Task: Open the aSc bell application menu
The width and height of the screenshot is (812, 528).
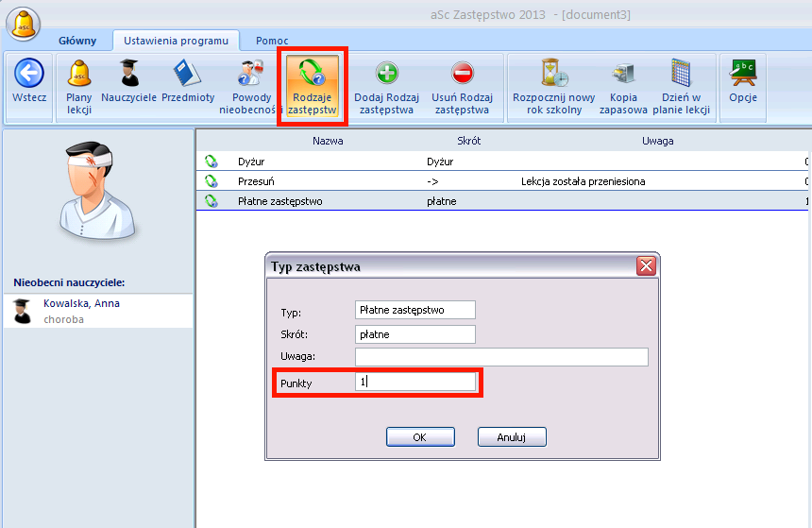Action: pyautogui.click(x=24, y=24)
